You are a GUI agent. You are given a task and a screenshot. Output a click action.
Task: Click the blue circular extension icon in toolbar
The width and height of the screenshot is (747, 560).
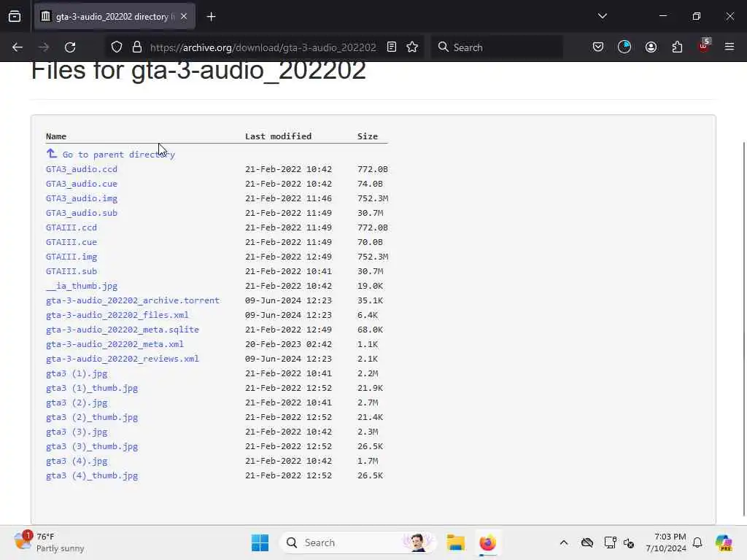(624, 47)
